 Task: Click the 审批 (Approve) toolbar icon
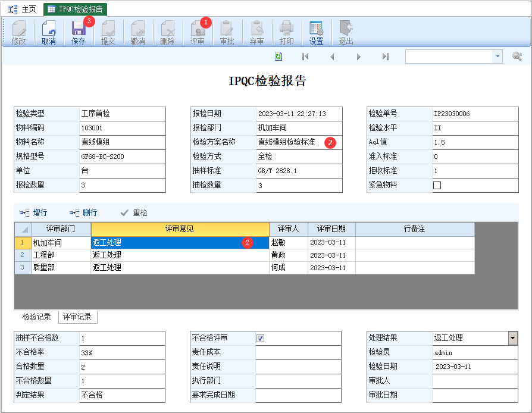pyautogui.click(x=227, y=33)
